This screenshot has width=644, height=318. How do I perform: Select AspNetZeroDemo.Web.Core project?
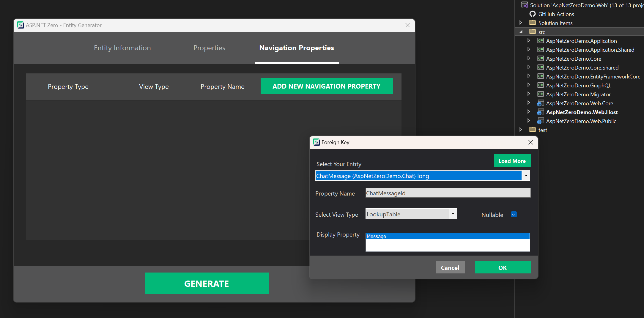[x=580, y=103]
